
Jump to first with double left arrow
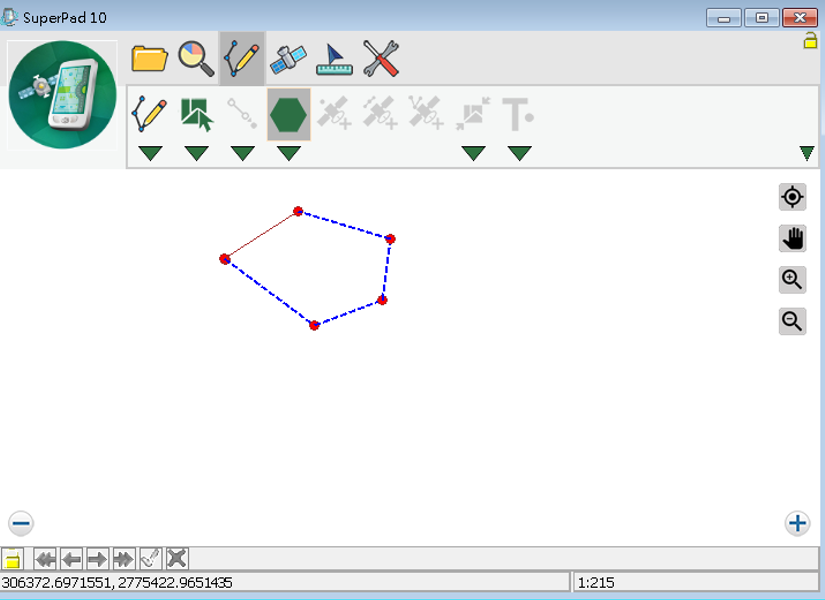click(45, 558)
